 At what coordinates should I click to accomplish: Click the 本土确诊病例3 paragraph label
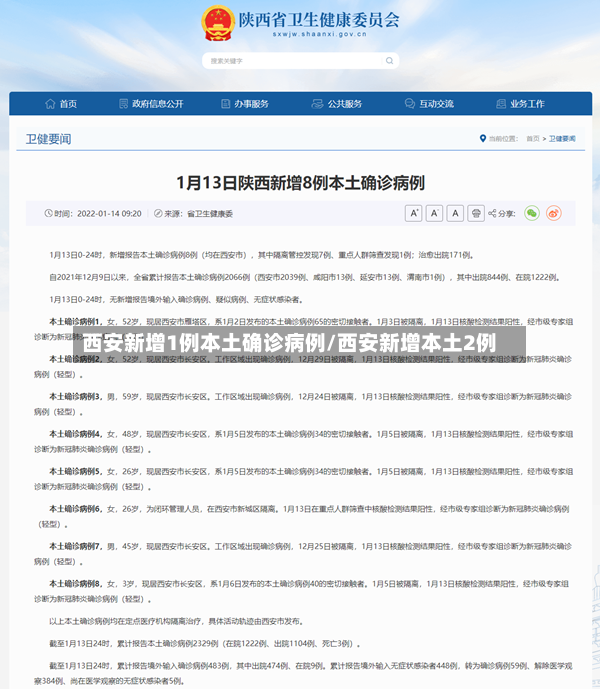pyautogui.click(x=75, y=396)
